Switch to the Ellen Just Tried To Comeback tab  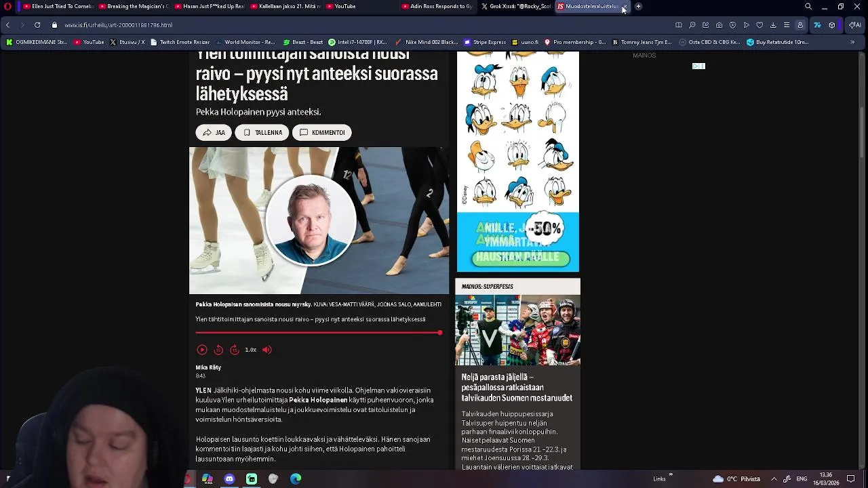point(58,6)
